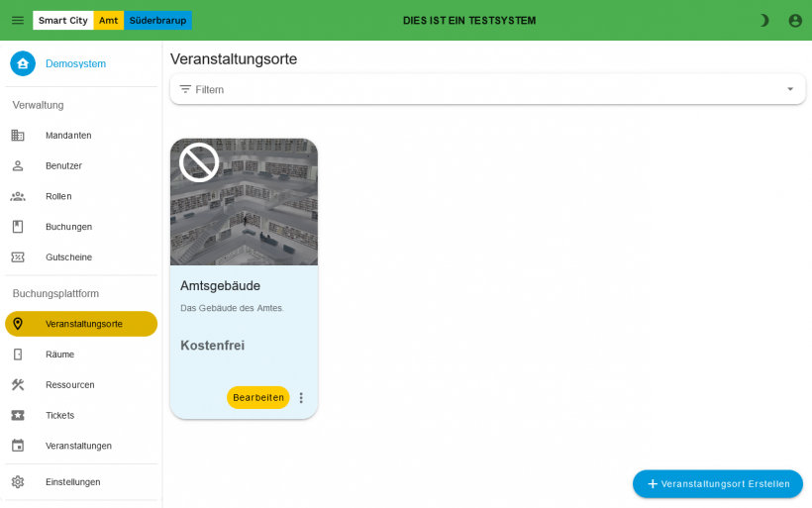
Task: Toggle dark mode moon icon
Action: [x=764, y=20]
